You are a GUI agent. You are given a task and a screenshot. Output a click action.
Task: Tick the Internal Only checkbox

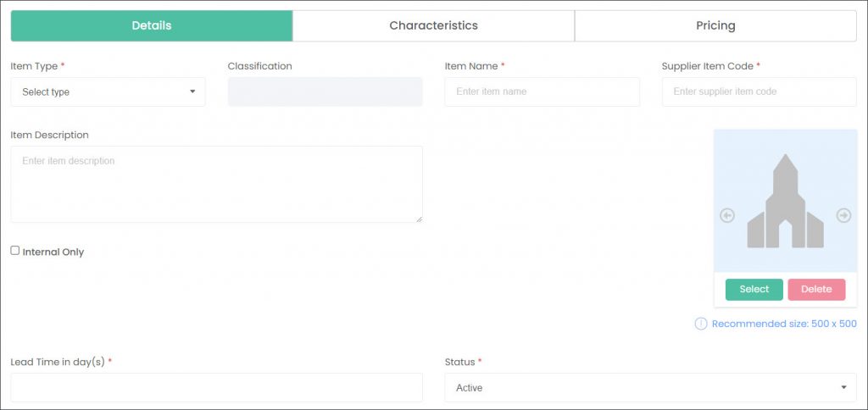15,251
